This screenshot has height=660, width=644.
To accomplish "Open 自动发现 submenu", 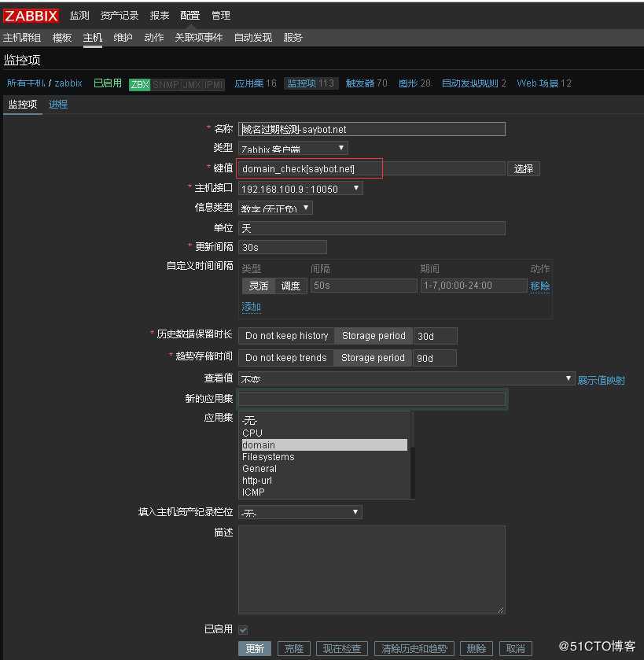I will click(x=253, y=38).
